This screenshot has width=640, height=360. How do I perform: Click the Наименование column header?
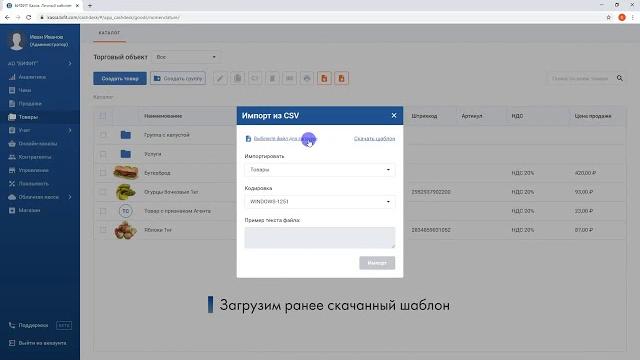click(163, 116)
